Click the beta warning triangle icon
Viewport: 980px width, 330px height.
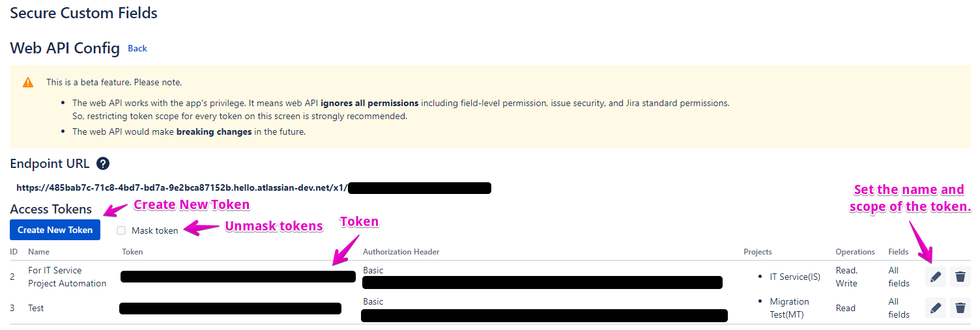[x=28, y=83]
